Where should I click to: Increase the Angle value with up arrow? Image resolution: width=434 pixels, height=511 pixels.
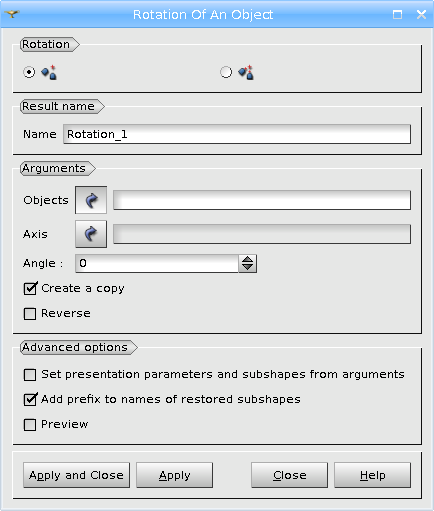click(247, 259)
